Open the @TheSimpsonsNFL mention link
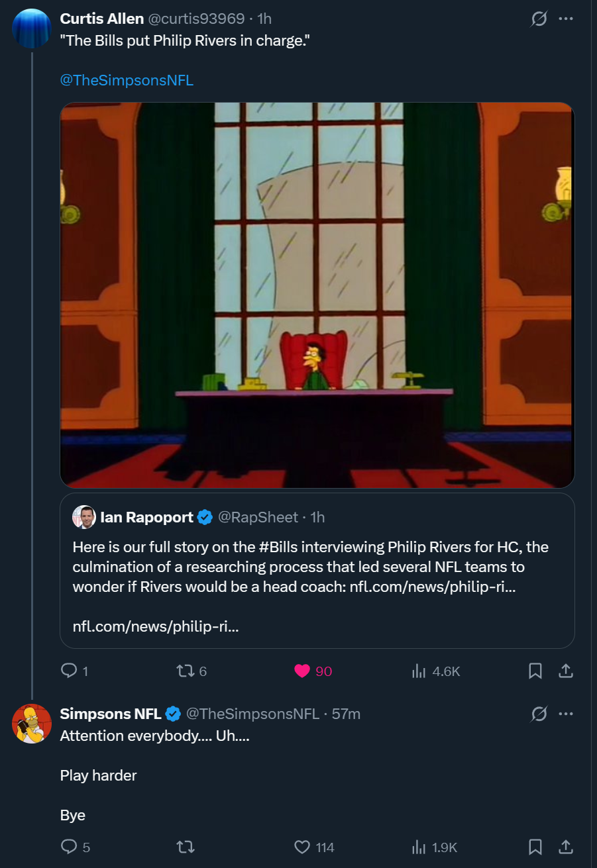This screenshot has width=597, height=868. (x=127, y=80)
